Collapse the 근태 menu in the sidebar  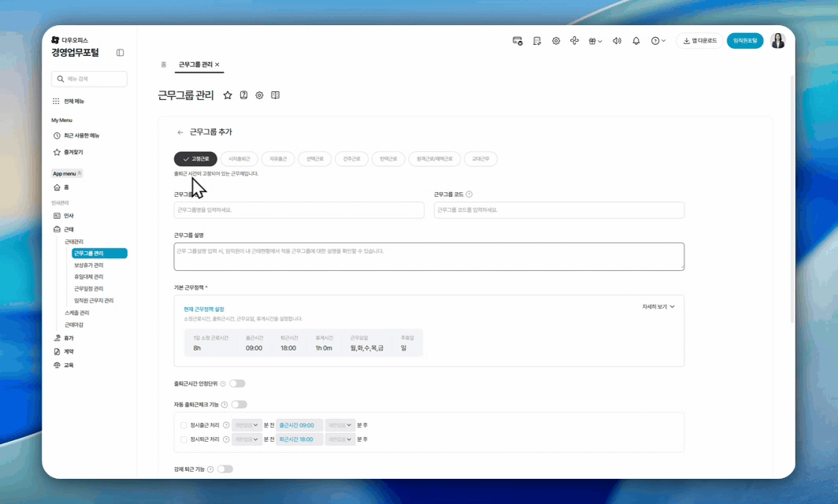64,229
